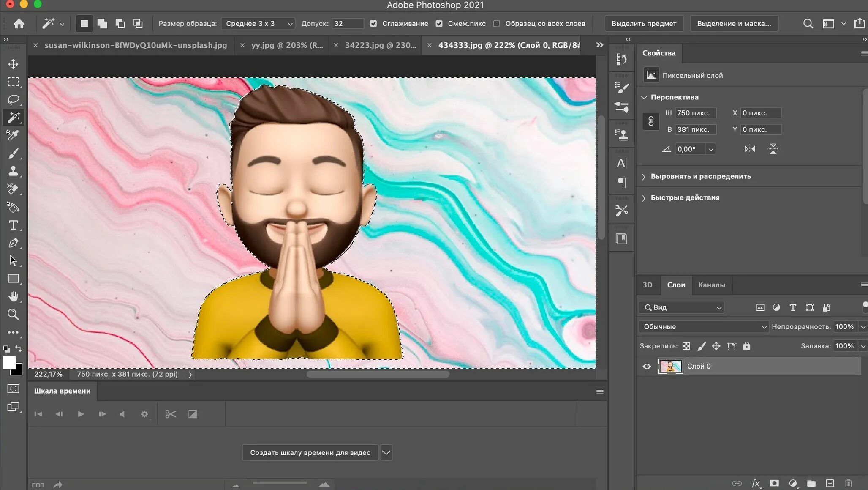This screenshot has width=868, height=490.
Task: Enable Образец со всех слоев checkbox
Action: [x=497, y=24]
